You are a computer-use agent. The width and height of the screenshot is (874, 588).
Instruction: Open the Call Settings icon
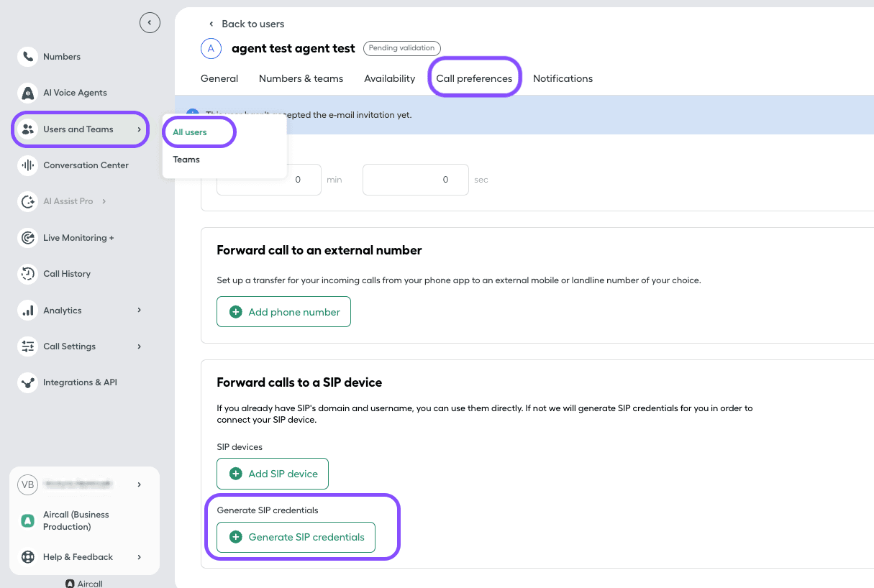pyautogui.click(x=27, y=346)
